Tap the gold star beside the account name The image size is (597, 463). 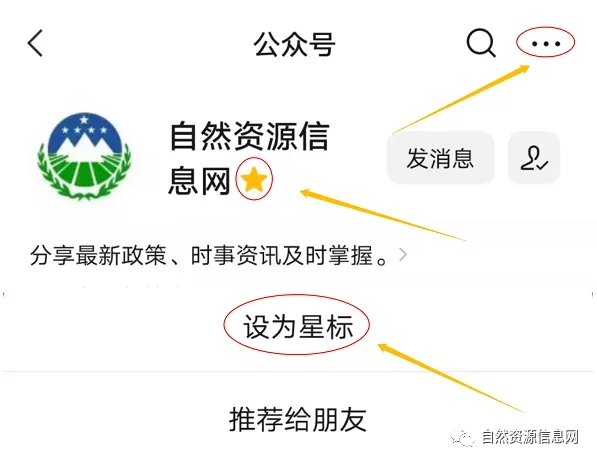pyautogui.click(x=254, y=179)
